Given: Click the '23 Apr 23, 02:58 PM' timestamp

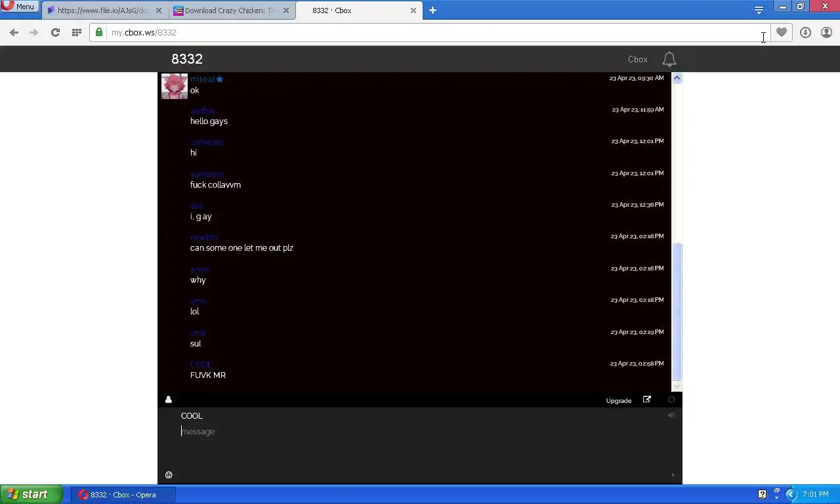Looking at the screenshot, I should tap(636, 364).
